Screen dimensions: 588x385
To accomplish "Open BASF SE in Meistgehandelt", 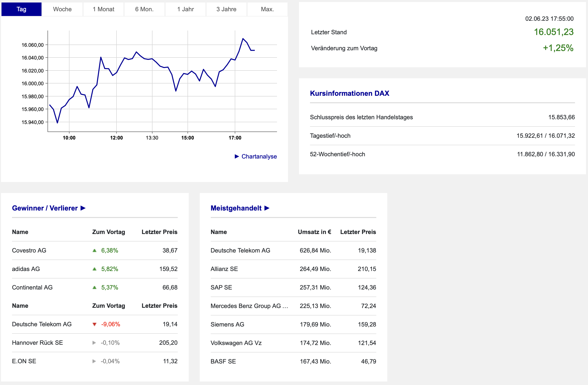I will click(223, 361).
